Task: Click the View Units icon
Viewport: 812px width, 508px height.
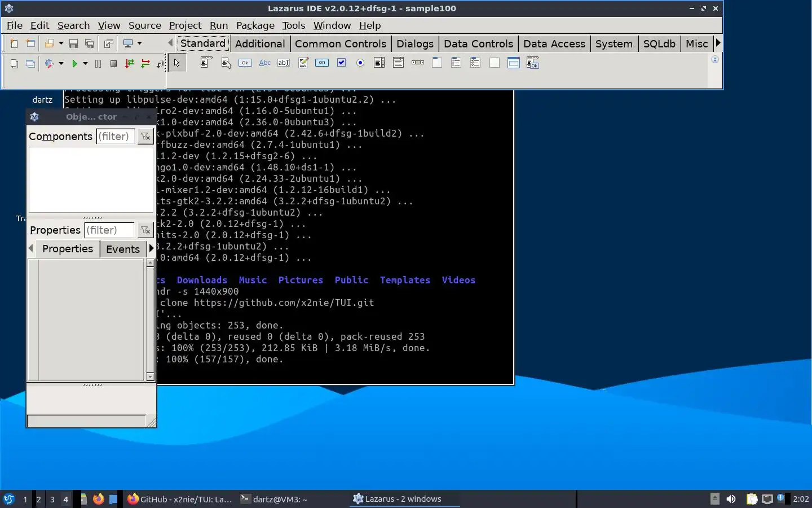Action: (14, 64)
